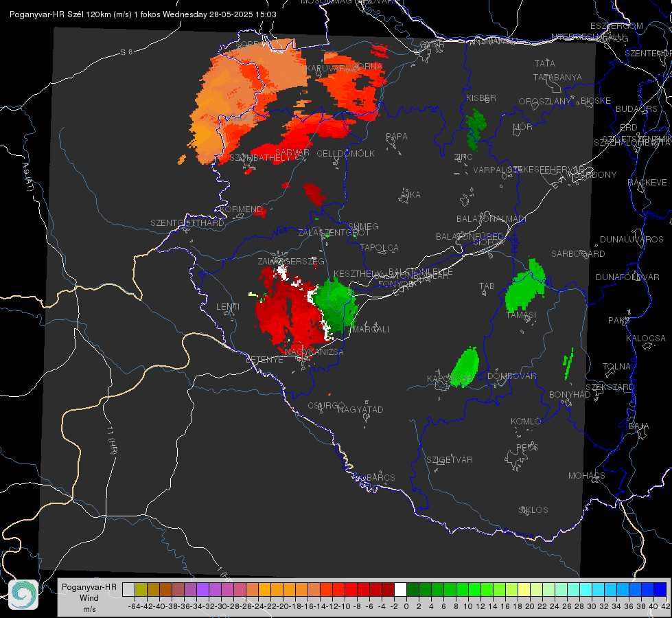The height and width of the screenshot is (618, 672).
Task: Click the SÜMEG town label
Action: click(x=363, y=226)
